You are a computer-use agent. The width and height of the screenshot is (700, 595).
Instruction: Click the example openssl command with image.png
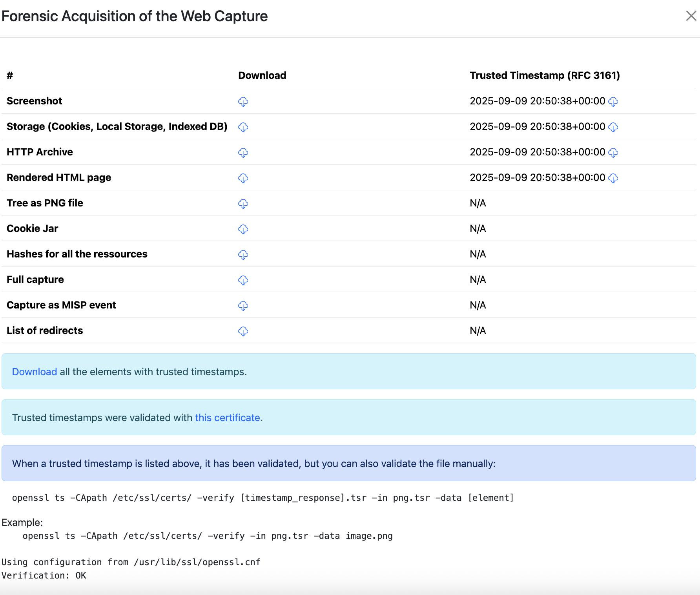[208, 536]
